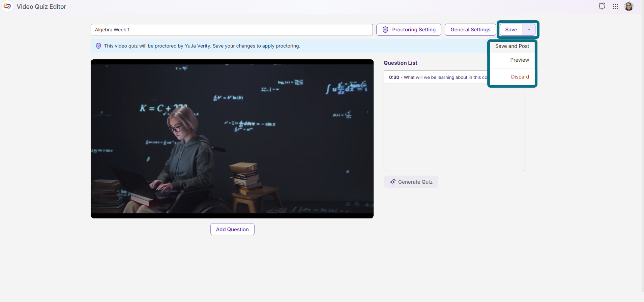Click the YuJa logo icon
This screenshot has height=302, width=644.
[7, 6]
